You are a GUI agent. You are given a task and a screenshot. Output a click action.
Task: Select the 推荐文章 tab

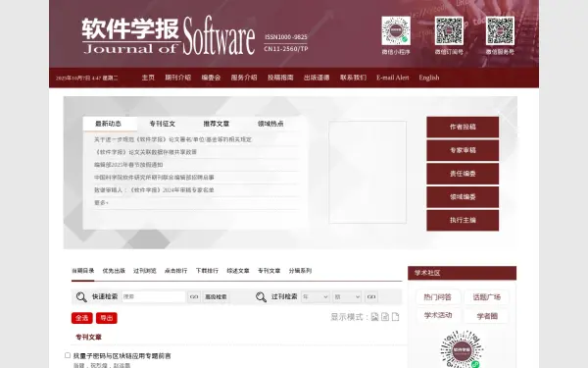click(x=217, y=124)
